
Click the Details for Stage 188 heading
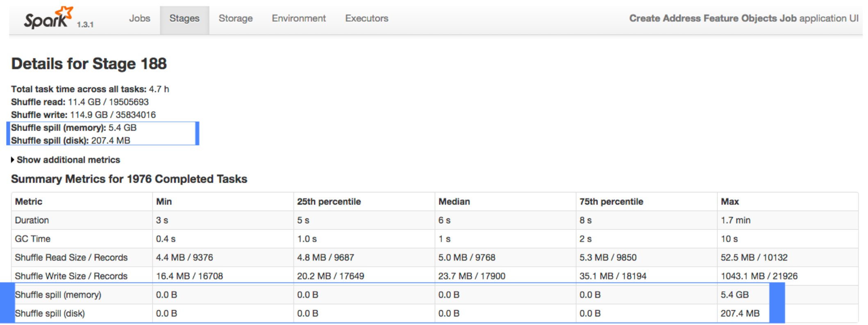click(x=89, y=64)
